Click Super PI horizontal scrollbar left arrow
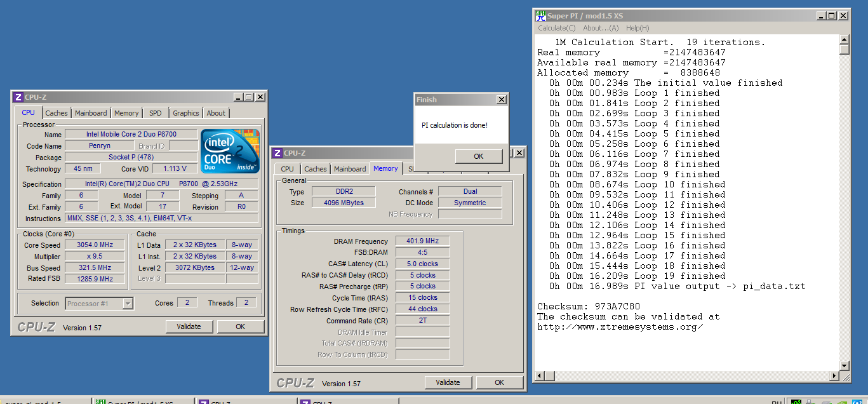868x404 pixels. point(539,377)
